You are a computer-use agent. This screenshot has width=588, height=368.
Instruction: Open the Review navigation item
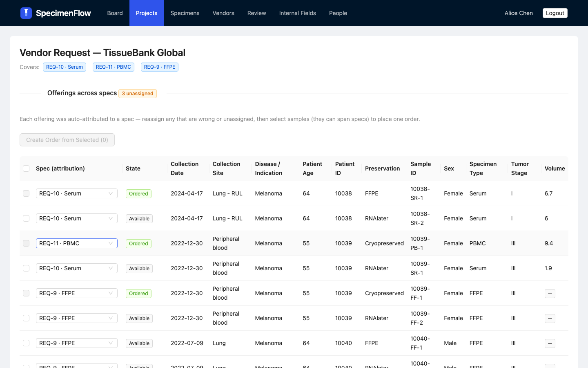coord(257,13)
